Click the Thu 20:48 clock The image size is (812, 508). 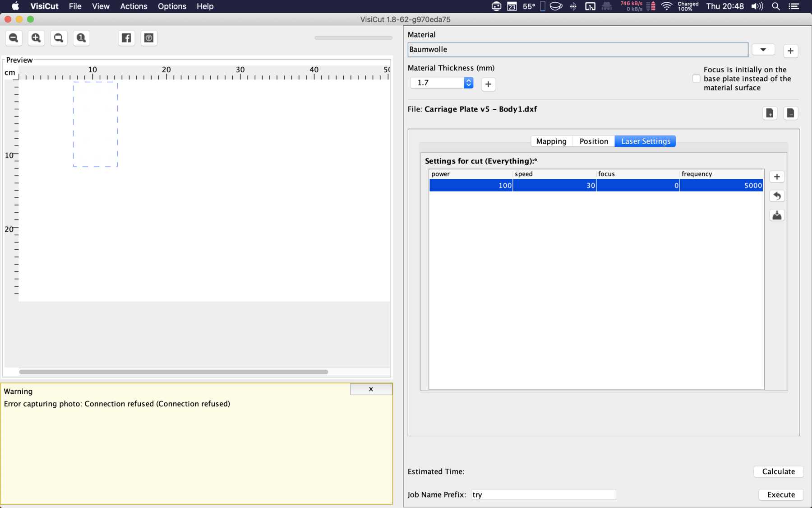pos(725,6)
